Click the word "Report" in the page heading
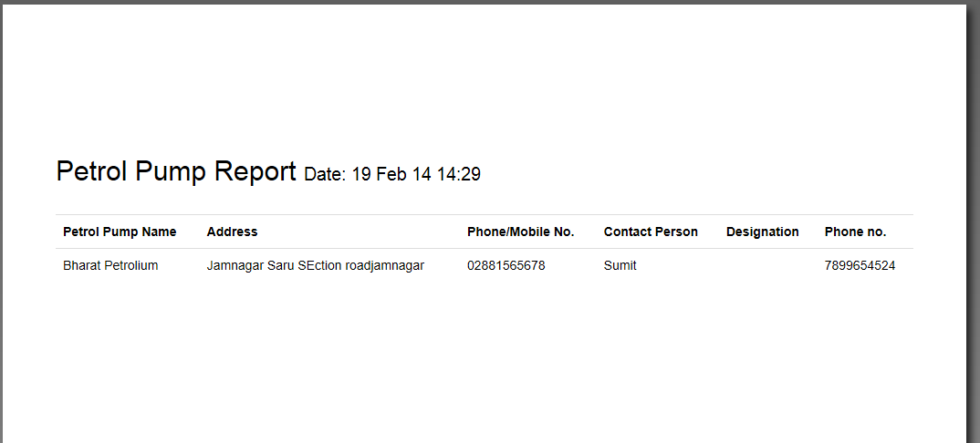 [x=255, y=171]
